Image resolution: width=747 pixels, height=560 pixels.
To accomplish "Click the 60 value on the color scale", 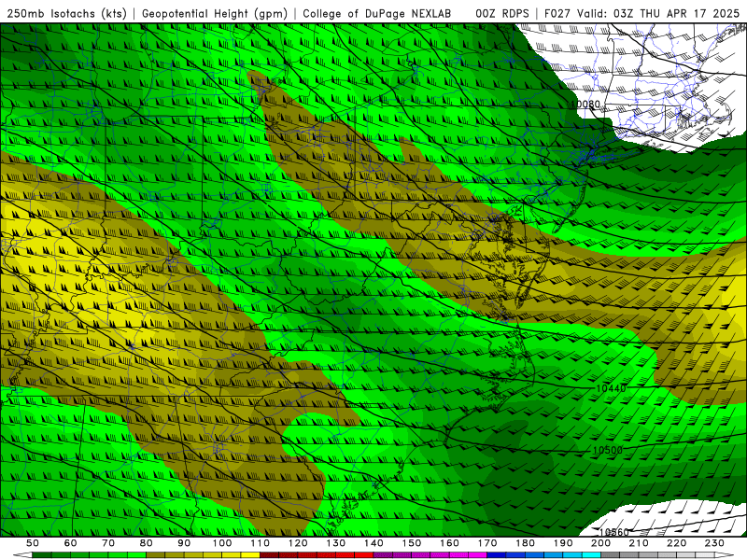I will click(x=71, y=543).
